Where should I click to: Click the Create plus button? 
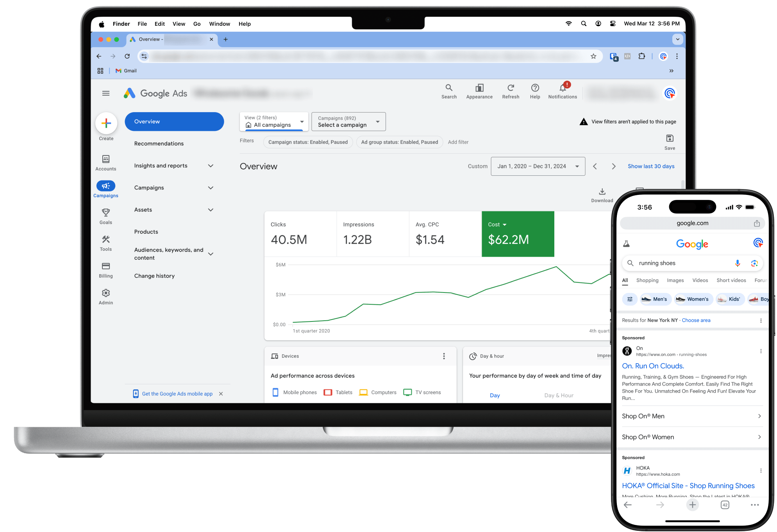click(106, 123)
